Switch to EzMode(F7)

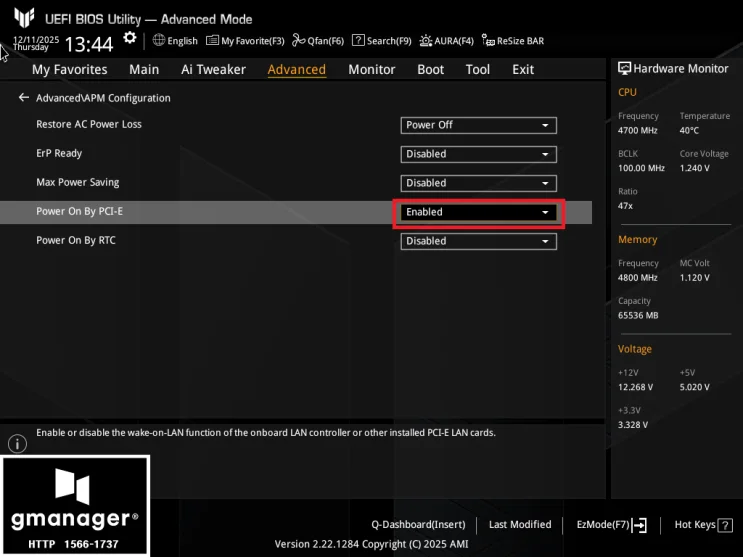pos(611,525)
